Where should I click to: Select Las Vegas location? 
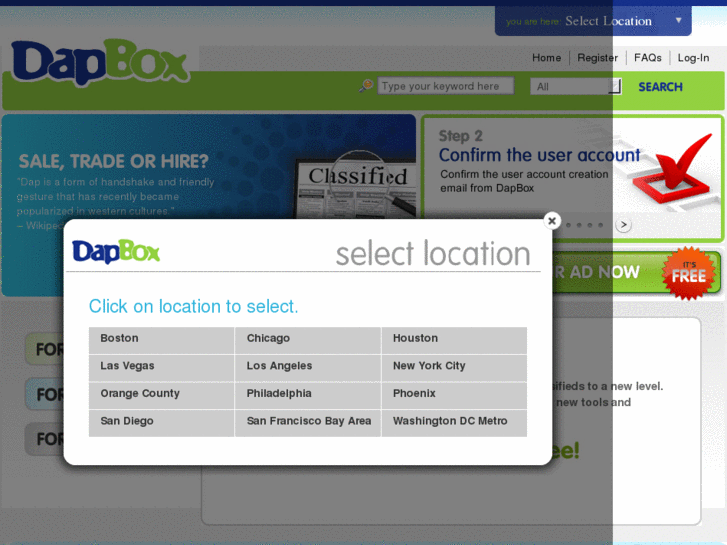click(161, 368)
